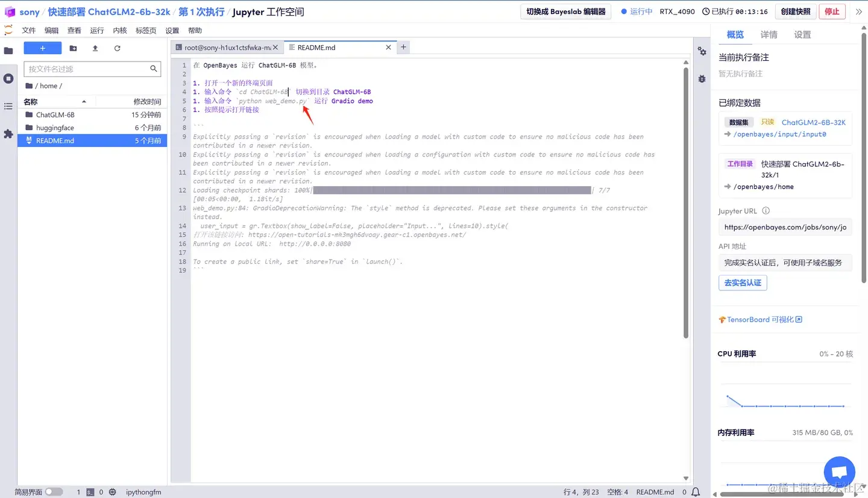Open the 查看 menu
The image size is (868, 498).
[74, 30]
